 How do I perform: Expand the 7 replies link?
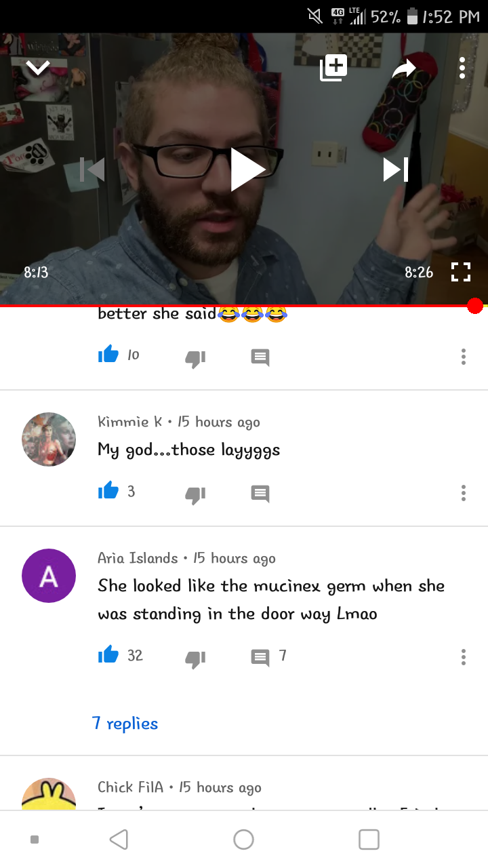pos(125,724)
